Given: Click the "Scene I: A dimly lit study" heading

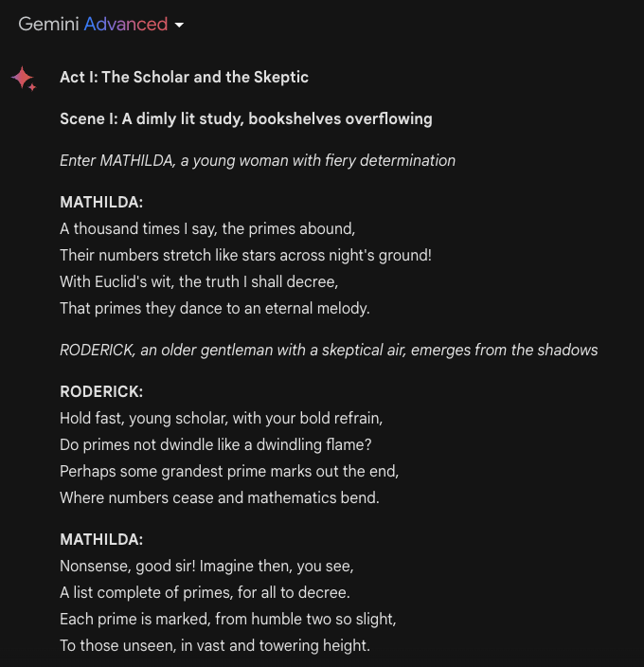Looking at the screenshot, I should click(x=245, y=118).
